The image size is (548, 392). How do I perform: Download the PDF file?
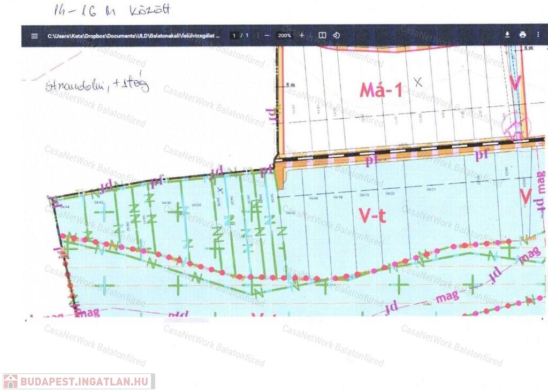[507, 35]
